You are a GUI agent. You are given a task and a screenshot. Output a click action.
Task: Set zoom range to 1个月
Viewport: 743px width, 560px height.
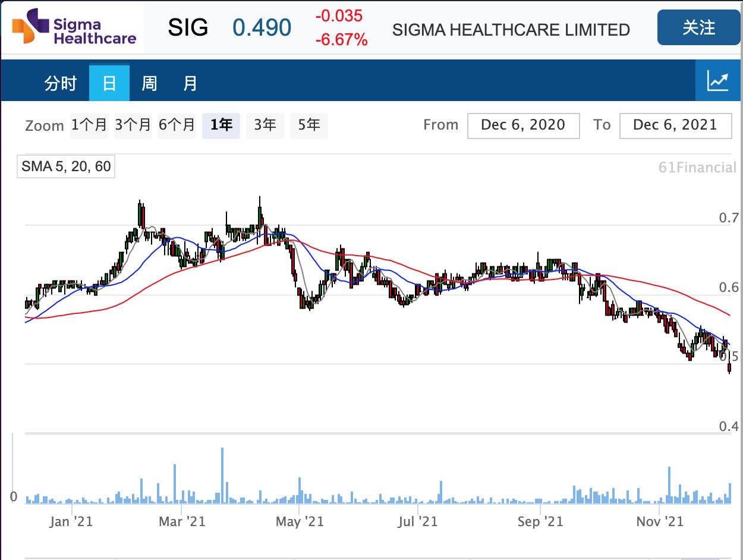(x=89, y=125)
